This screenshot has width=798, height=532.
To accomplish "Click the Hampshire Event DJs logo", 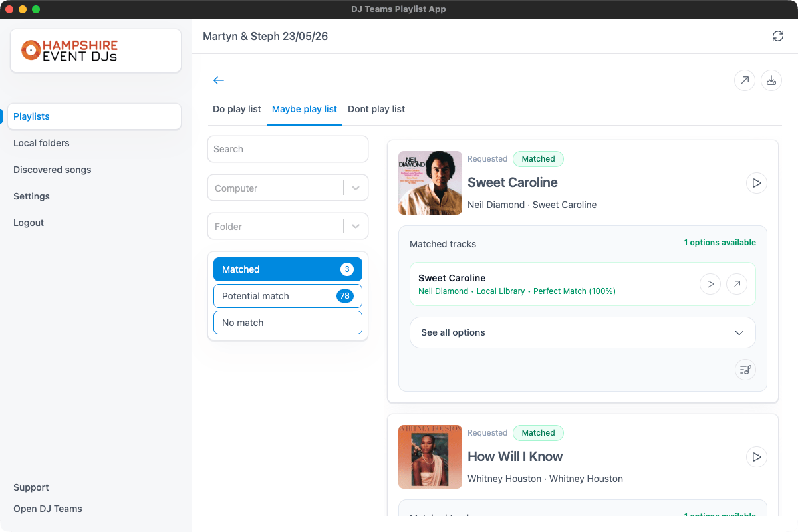I will (x=95, y=50).
